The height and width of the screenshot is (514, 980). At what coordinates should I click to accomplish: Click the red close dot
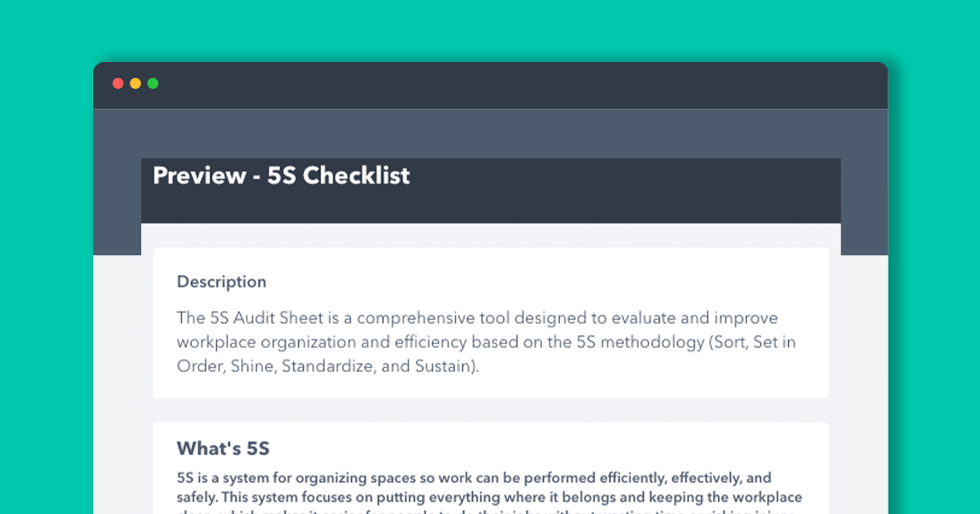tap(118, 83)
